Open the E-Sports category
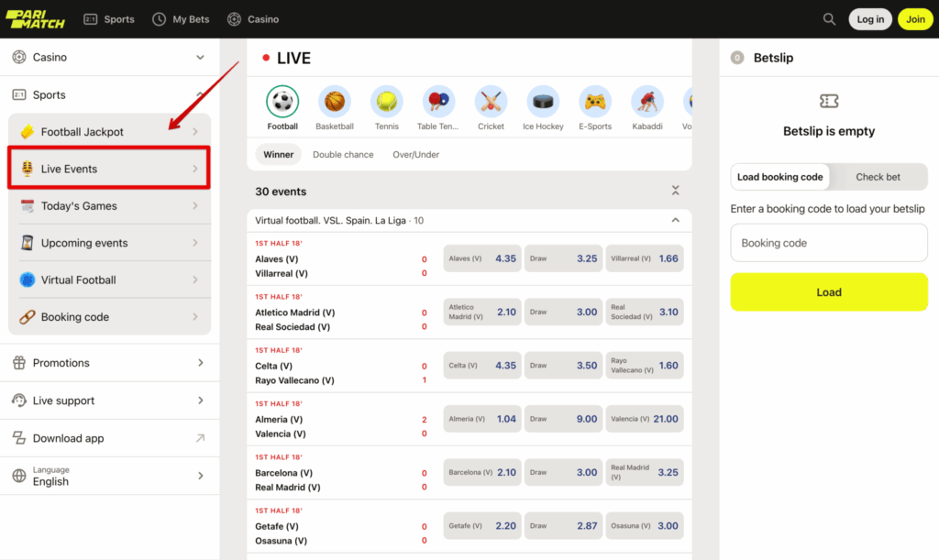 tap(595, 103)
